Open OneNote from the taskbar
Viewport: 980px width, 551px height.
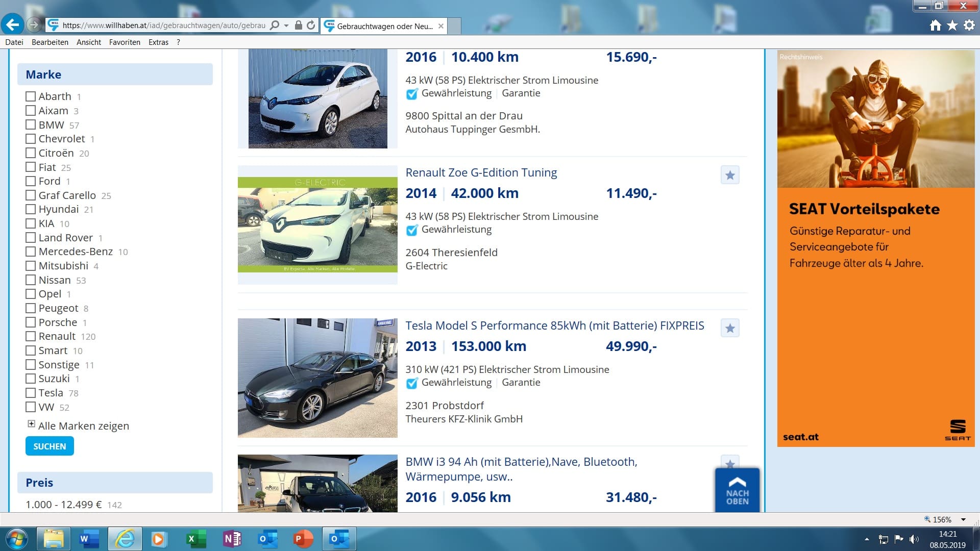232,539
